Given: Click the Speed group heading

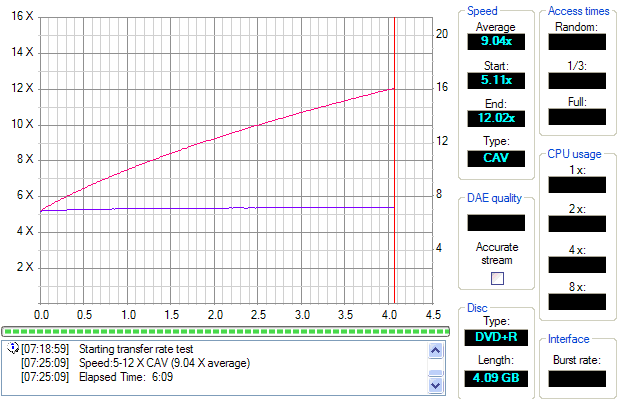Looking at the screenshot, I should pos(482,11).
